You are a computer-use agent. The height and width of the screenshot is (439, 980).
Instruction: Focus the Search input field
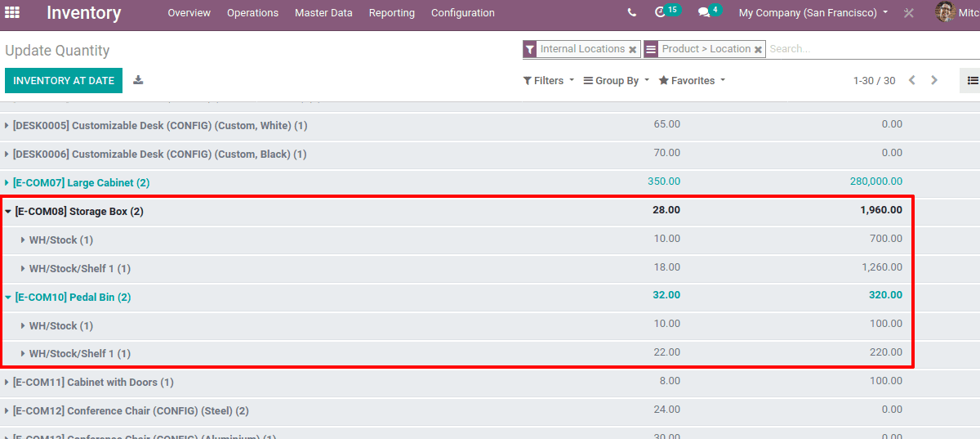(x=874, y=49)
